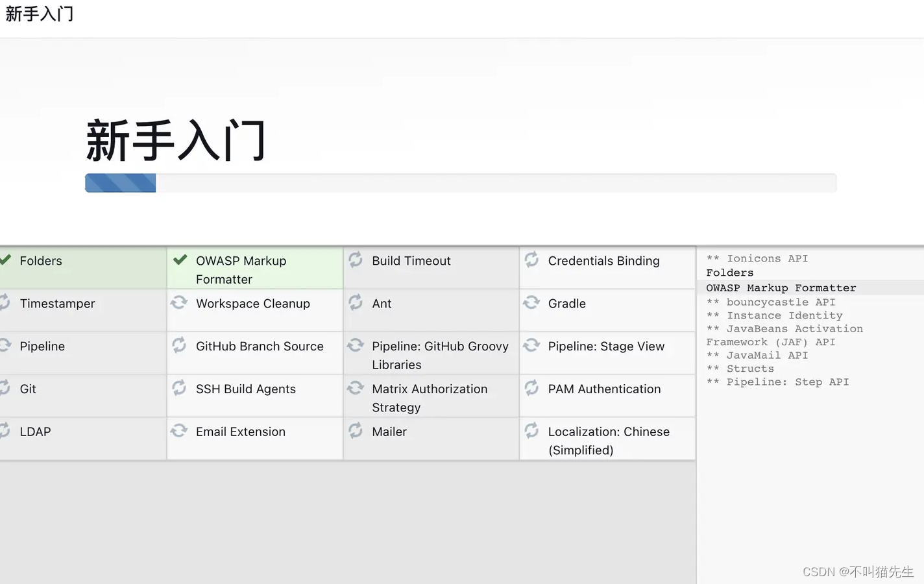Select OWASP Markup Formatter in the install log
Screen dimensions: 924x584
(x=781, y=287)
